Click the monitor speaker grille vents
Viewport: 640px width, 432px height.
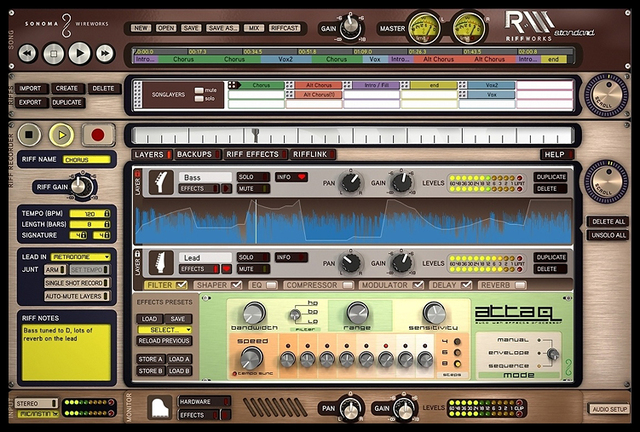coord(275,407)
